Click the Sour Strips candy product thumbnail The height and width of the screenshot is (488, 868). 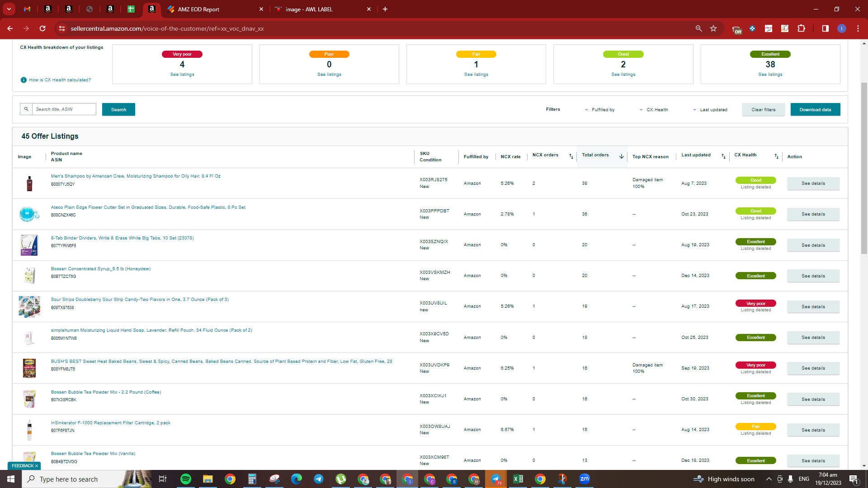click(x=29, y=307)
